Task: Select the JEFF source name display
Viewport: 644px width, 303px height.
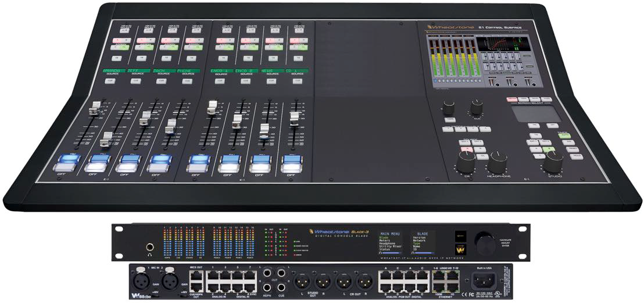Action: coord(139,70)
